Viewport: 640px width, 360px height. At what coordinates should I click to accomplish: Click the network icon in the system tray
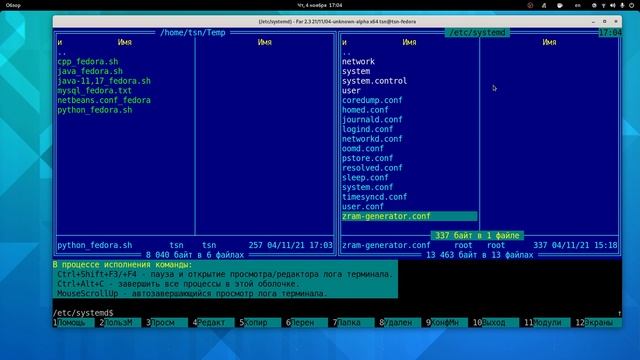[x=603, y=5]
